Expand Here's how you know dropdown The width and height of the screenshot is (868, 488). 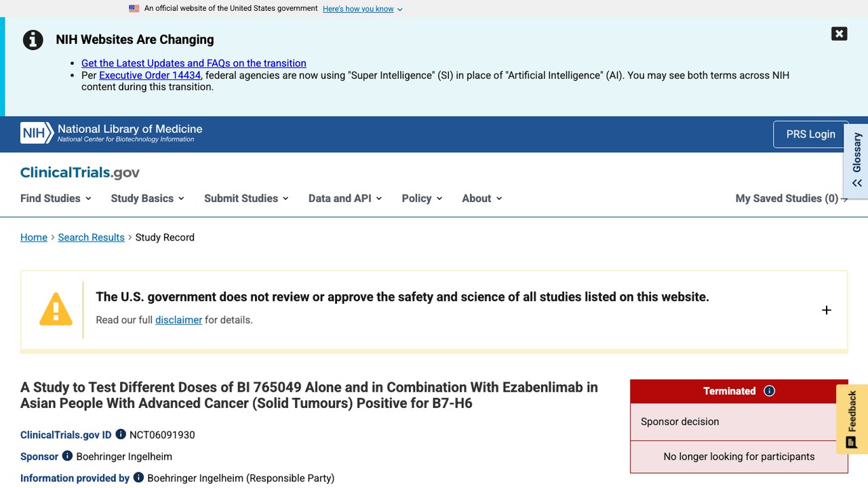click(363, 9)
